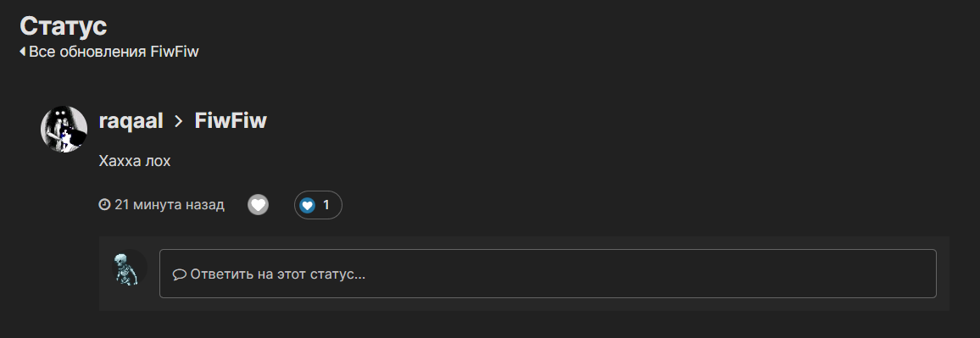Click the back caret before Все обновления
Viewport: 980px width, 338px height.
[x=23, y=51]
